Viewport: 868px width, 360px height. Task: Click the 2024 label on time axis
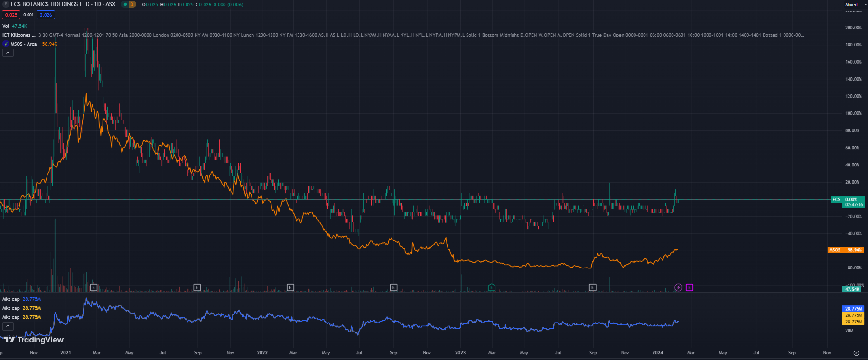[x=658, y=353]
